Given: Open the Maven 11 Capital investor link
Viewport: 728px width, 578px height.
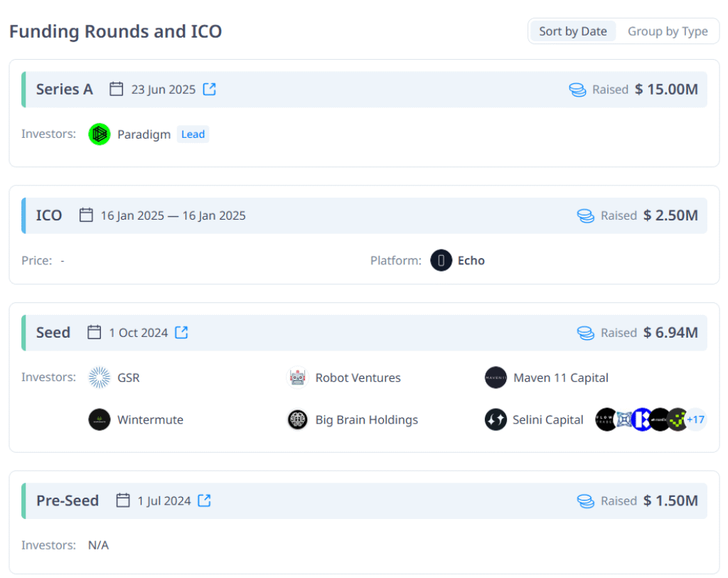Looking at the screenshot, I should 561,378.
